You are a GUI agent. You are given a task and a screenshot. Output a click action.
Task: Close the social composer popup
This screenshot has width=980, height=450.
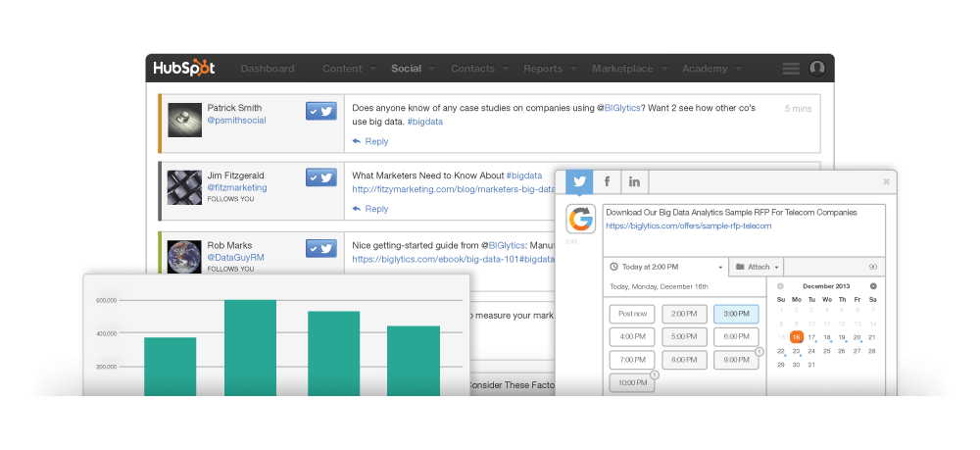tap(886, 182)
